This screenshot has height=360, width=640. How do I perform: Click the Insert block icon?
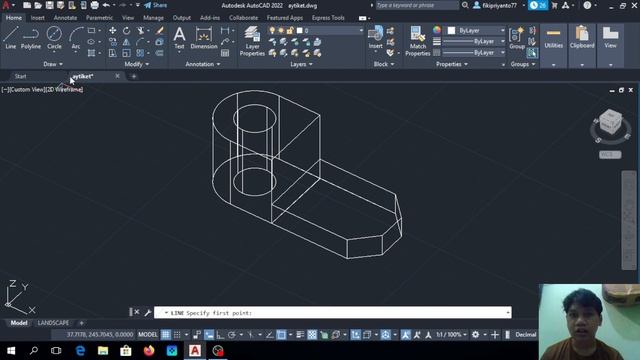pos(375,37)
